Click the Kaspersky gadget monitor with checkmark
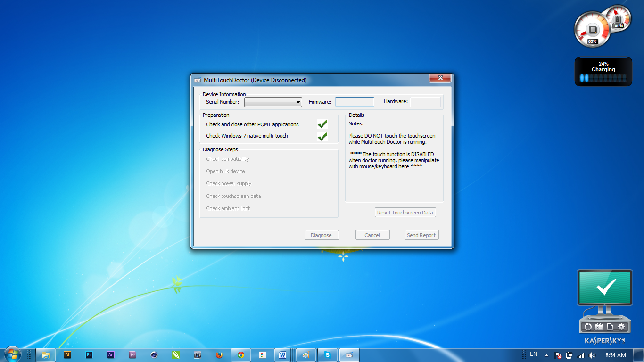This screenshot has width=644, height=362. (x=605, y=288)
